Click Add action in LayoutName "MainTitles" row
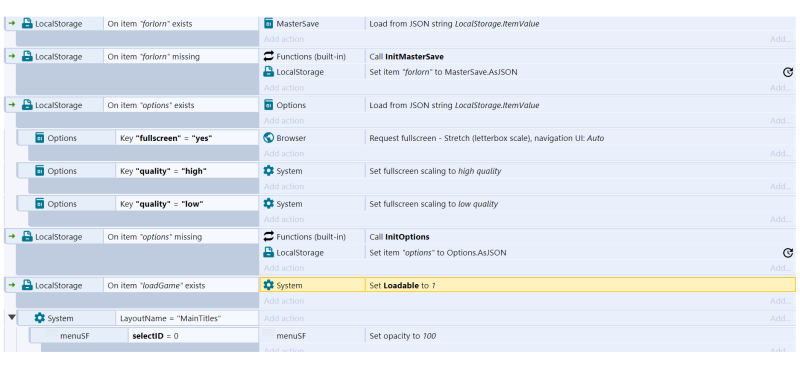This screenshot has height=369, width=800. click(284, 318)
